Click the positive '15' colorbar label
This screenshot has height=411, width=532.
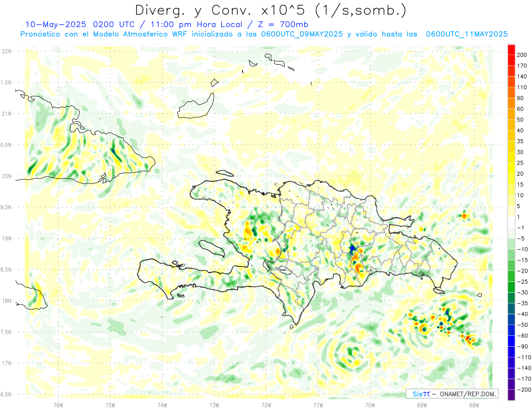coord(520,184)
